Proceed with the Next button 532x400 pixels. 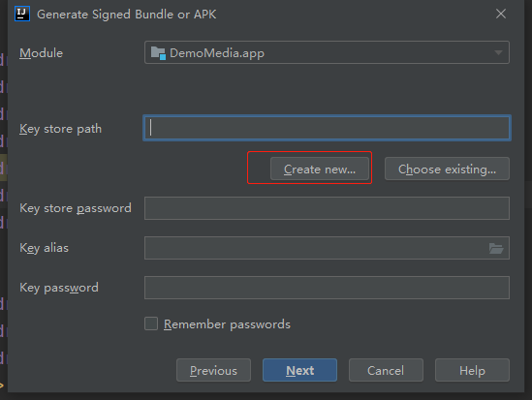299,370
